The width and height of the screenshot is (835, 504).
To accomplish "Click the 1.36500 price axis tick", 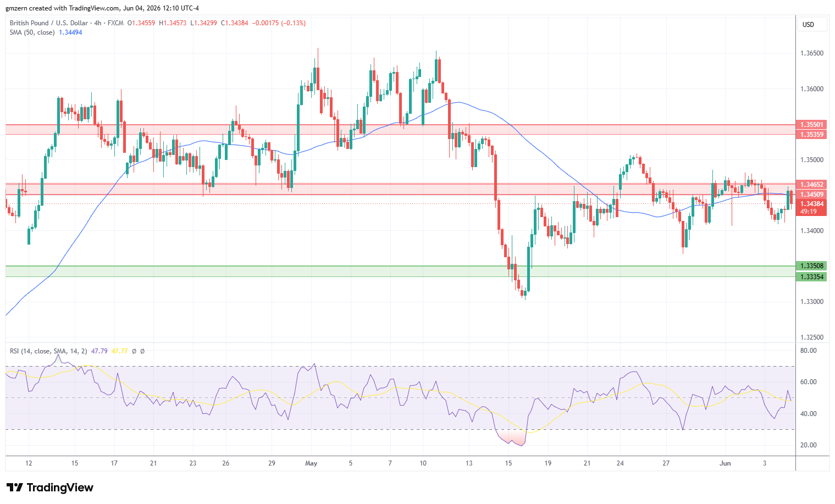I will [812, 53].
